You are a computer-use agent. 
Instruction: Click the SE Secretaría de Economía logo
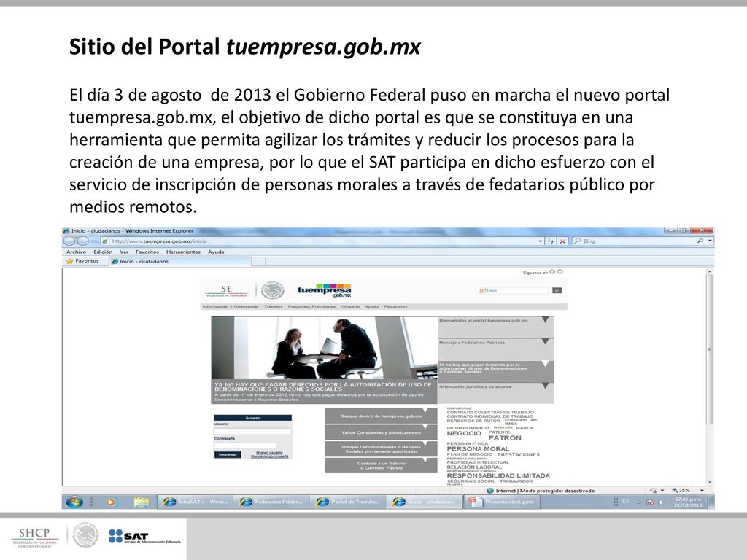(x=227, y=290)
